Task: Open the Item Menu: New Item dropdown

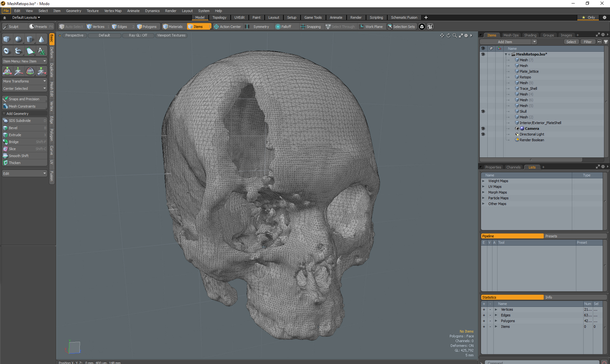Action: pos(24,61)
